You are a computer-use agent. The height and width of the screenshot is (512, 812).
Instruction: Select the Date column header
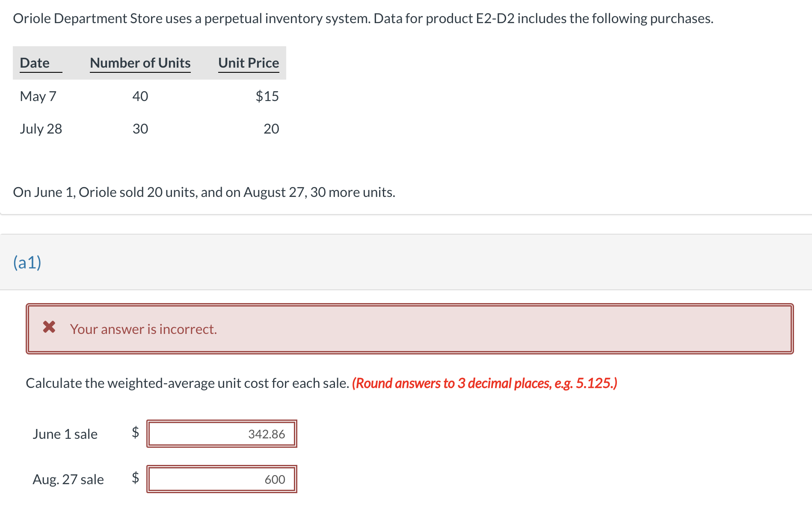(x=35, y=63)
